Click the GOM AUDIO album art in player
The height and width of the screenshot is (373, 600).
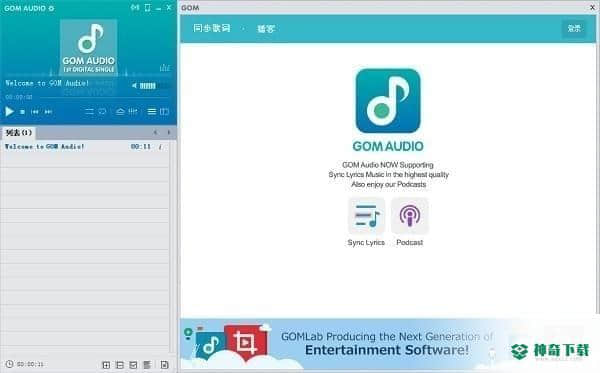(89, 47)
